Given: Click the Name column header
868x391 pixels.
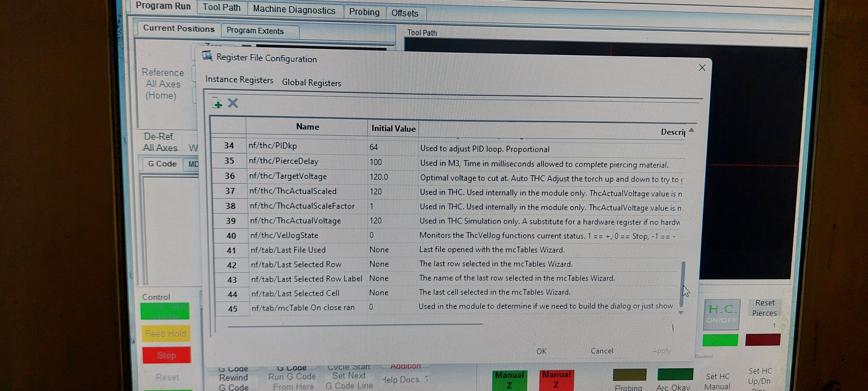Looking at the screenshot, I should [307, 127].
